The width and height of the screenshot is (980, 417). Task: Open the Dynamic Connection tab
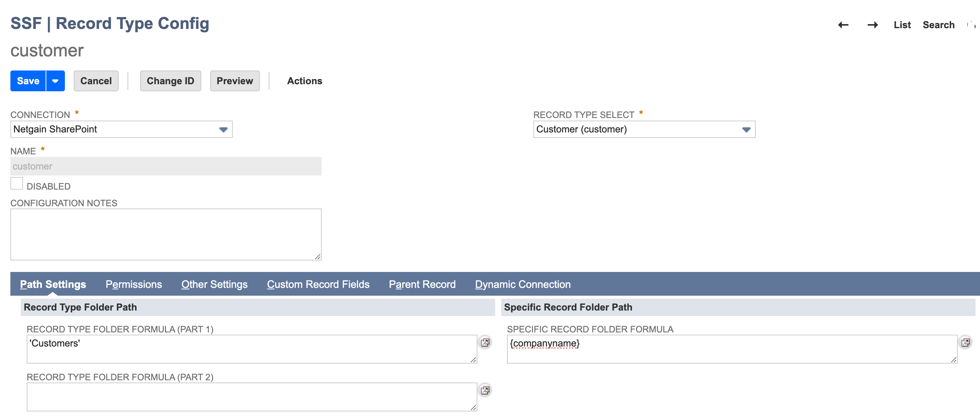click(x=522, y=284)
